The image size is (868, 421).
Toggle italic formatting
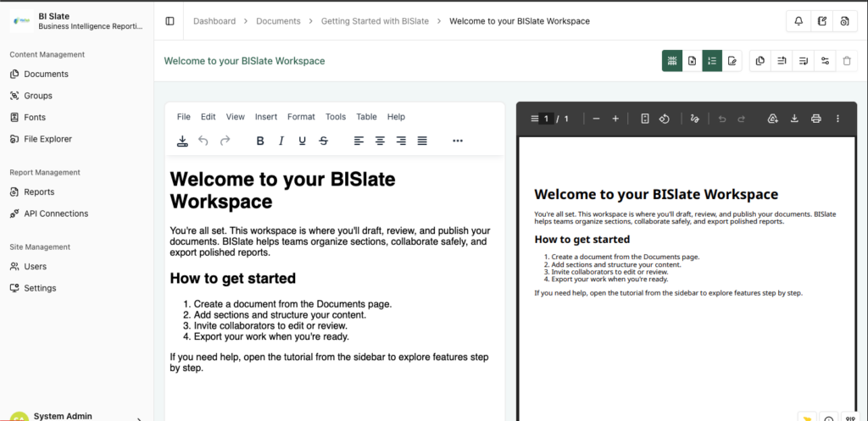click(281, 141)
